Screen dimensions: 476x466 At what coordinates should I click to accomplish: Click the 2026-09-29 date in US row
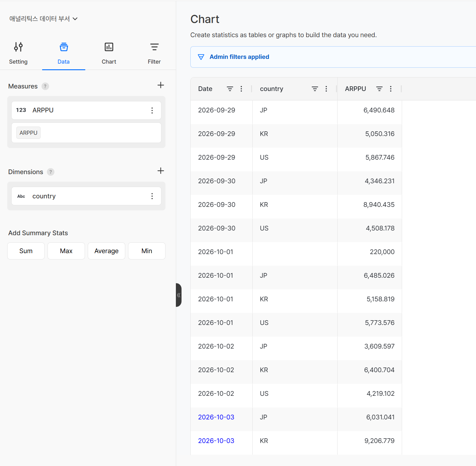[x=216, y=157]
